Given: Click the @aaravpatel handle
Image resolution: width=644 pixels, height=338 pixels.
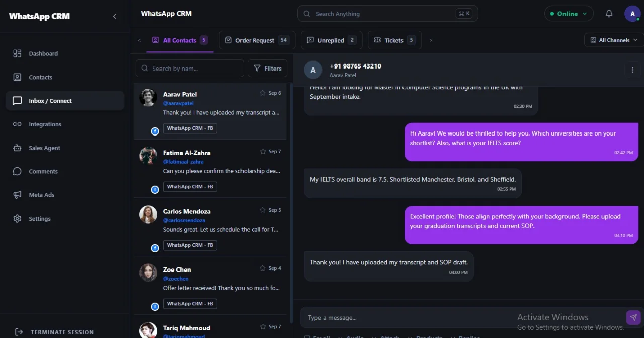Looking at the screenshot, I should click(x=178, y=103).
